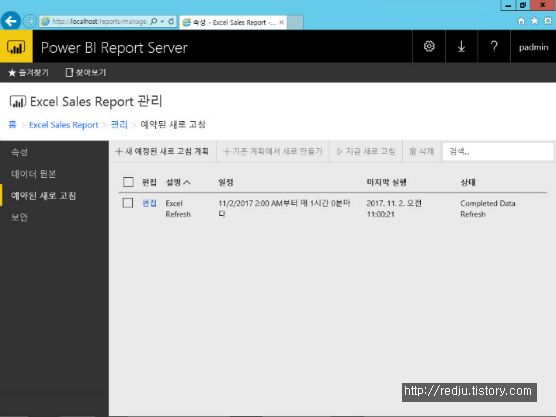Click the Excel Refresh description cell
Screen dimensions: 556x417
click(178, 209)
